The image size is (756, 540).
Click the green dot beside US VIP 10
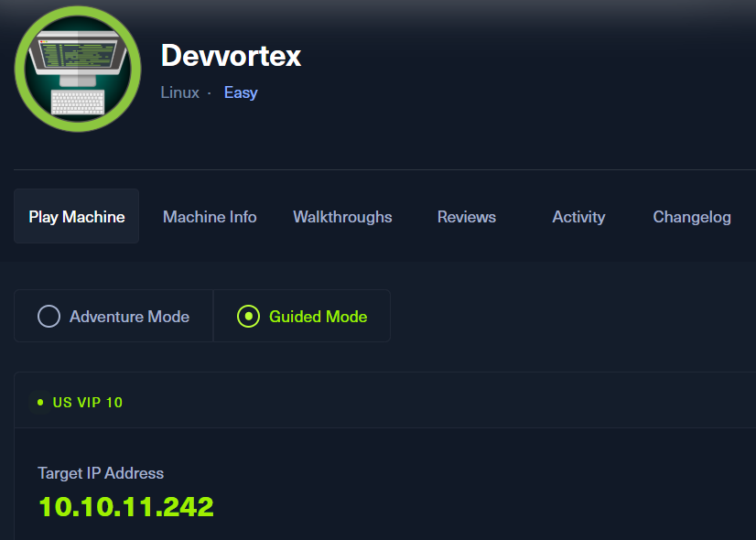pos(40,402)
